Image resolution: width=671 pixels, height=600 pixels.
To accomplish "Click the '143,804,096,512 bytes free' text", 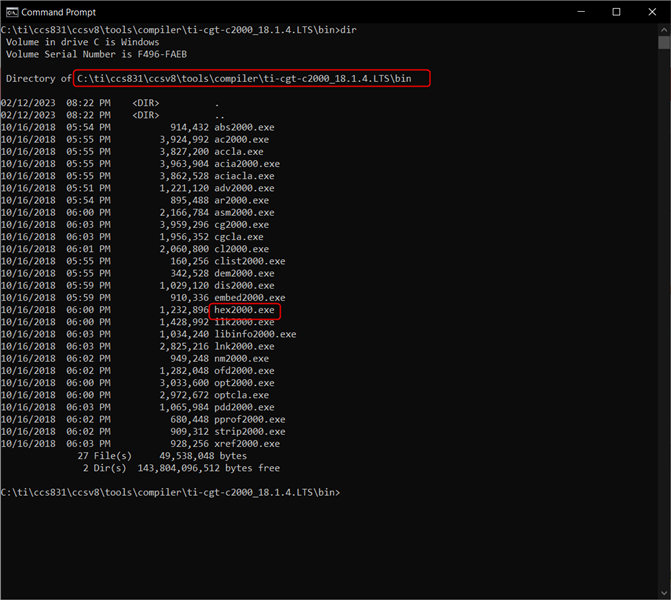I will click(x=209, y=468).
